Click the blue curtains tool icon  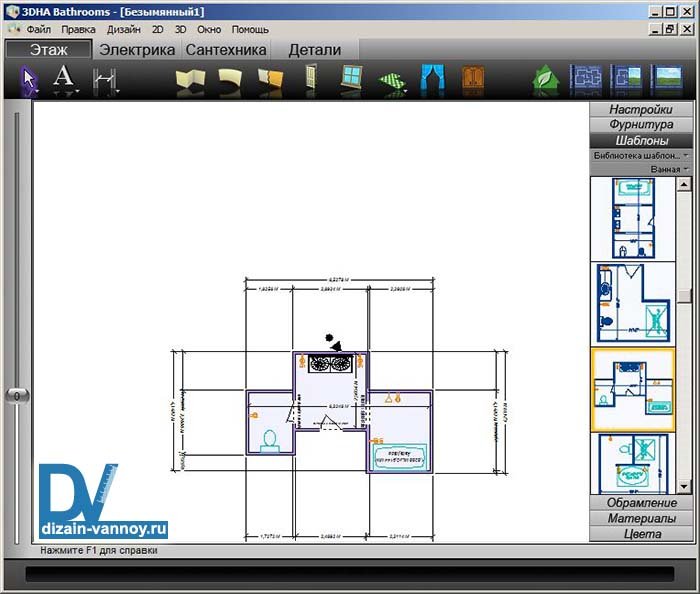(432, 79)
